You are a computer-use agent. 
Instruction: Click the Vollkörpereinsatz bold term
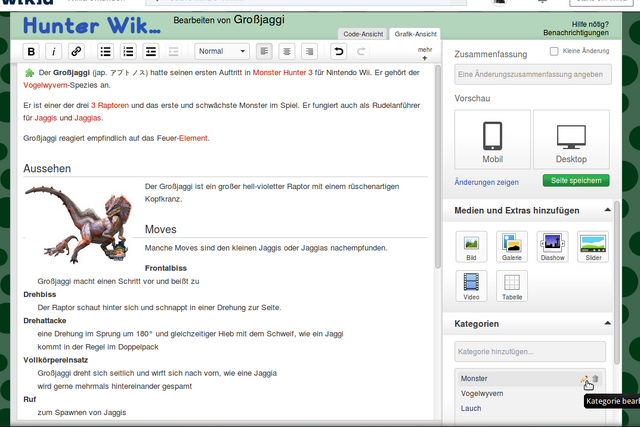point(56,360)
